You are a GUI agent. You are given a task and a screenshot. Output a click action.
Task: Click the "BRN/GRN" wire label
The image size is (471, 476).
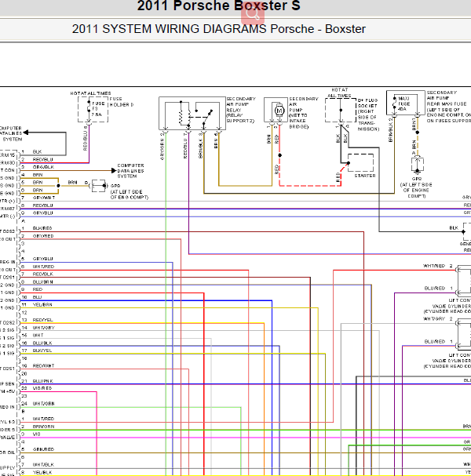43,427
